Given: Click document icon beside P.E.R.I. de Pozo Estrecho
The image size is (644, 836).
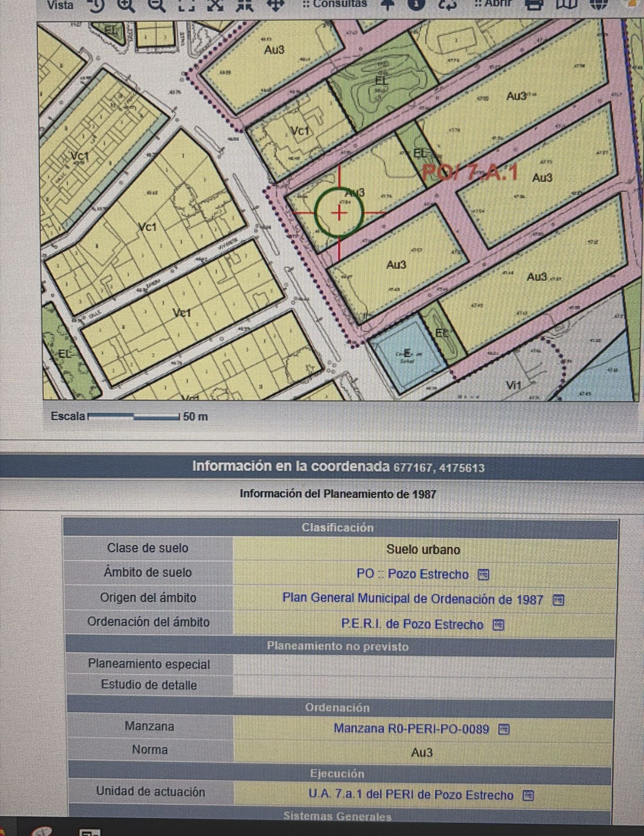Looking at the screenshot, I should point(498,625).
